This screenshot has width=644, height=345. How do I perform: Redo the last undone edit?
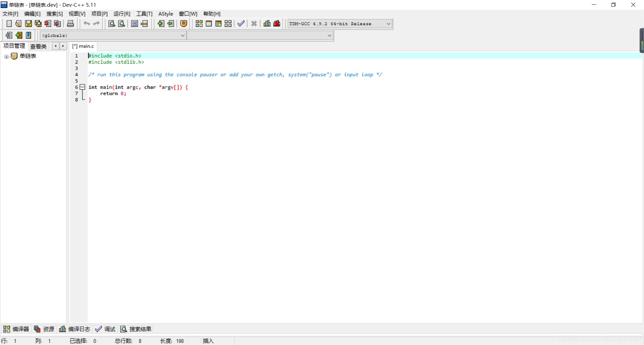pos(97,23)
